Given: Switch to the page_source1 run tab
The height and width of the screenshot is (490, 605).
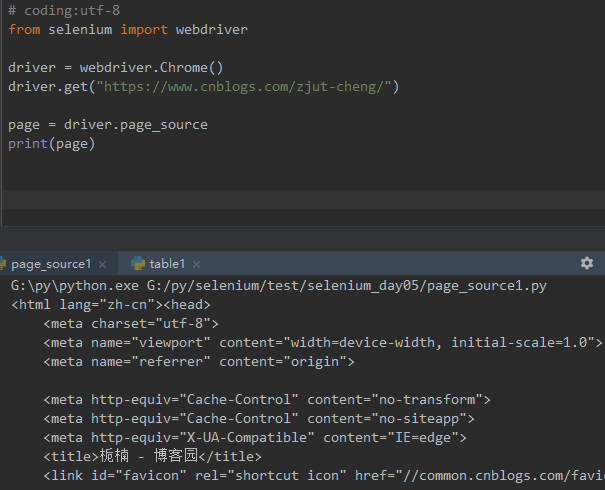Looking at the screenshot, I should click(x=51, y=264).
